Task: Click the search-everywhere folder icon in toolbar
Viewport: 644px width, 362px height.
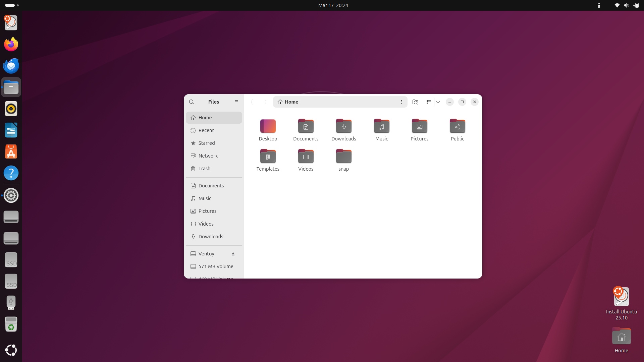Action: (x=415, y=102)
